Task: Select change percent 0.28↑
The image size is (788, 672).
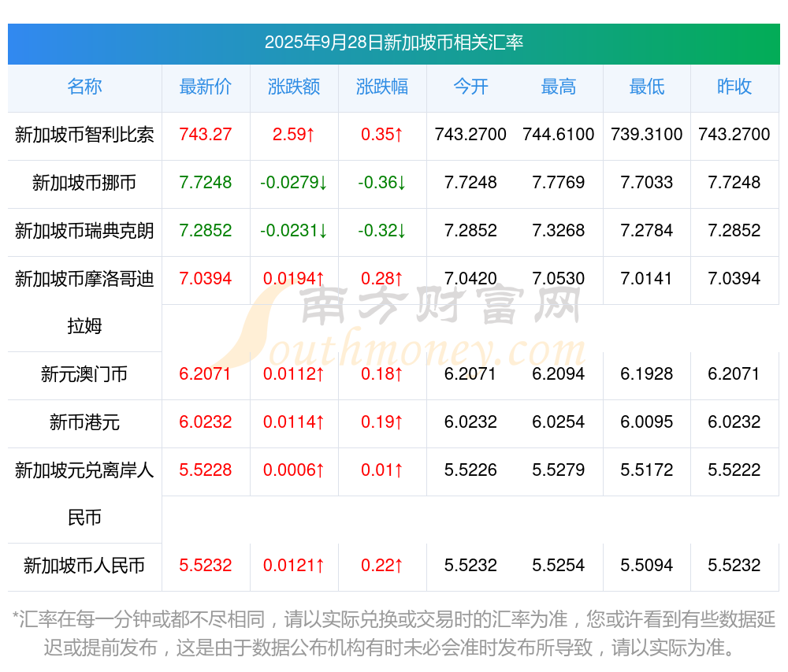Action: tap(382, 278)
